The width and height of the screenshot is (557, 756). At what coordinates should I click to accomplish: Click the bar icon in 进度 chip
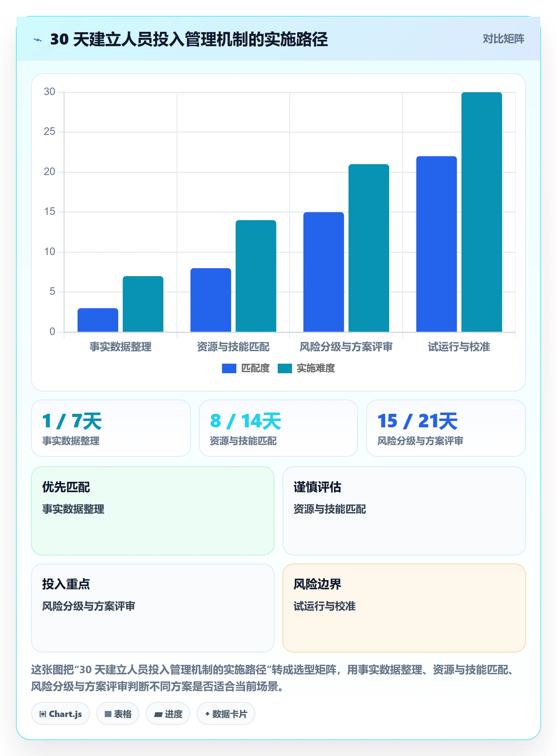pyautogui.click(x=158, y=715)
